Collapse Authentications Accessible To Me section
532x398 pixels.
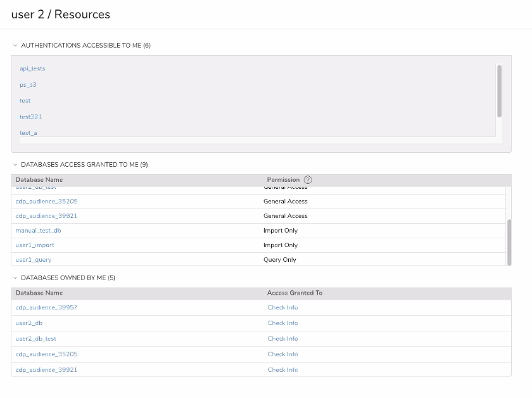(15, 46)
